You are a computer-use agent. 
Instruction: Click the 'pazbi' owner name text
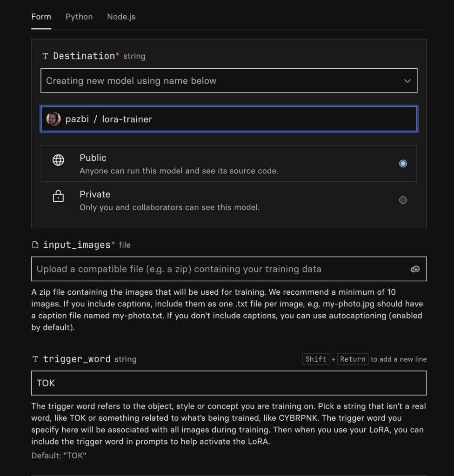click(77, 119)
